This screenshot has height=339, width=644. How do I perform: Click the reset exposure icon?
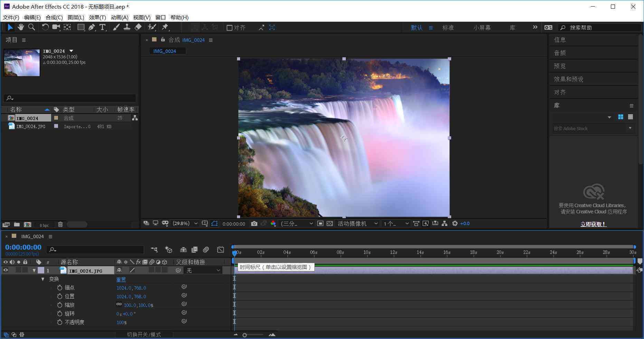(x=455, y=224)
